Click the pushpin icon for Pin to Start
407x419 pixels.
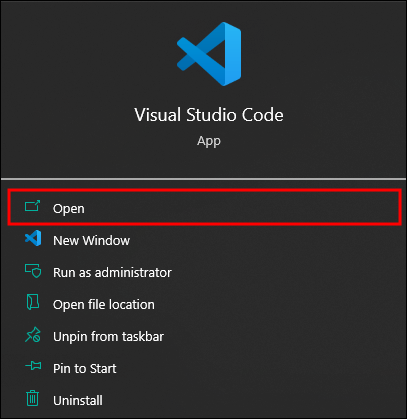[x=33, y=366]
